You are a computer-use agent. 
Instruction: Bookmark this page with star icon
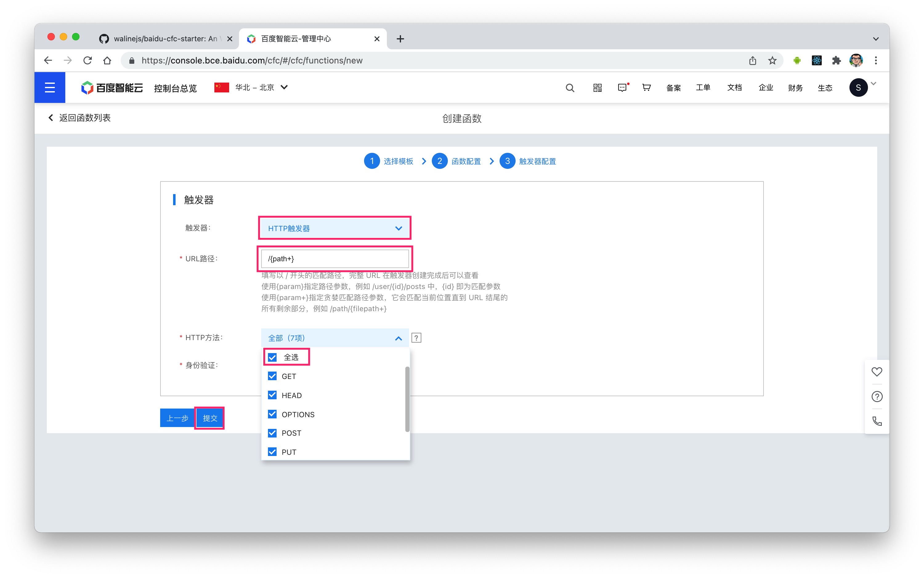coord(772,60)
